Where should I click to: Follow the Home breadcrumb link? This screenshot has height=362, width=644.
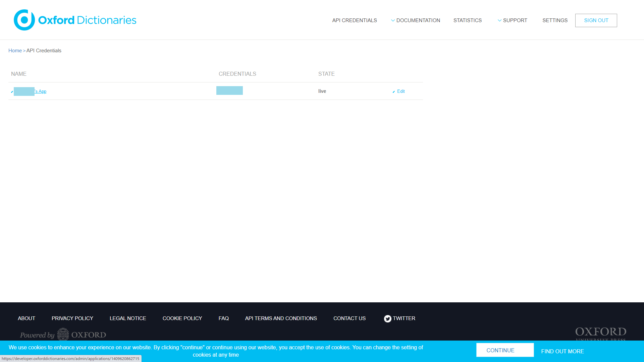15,51
